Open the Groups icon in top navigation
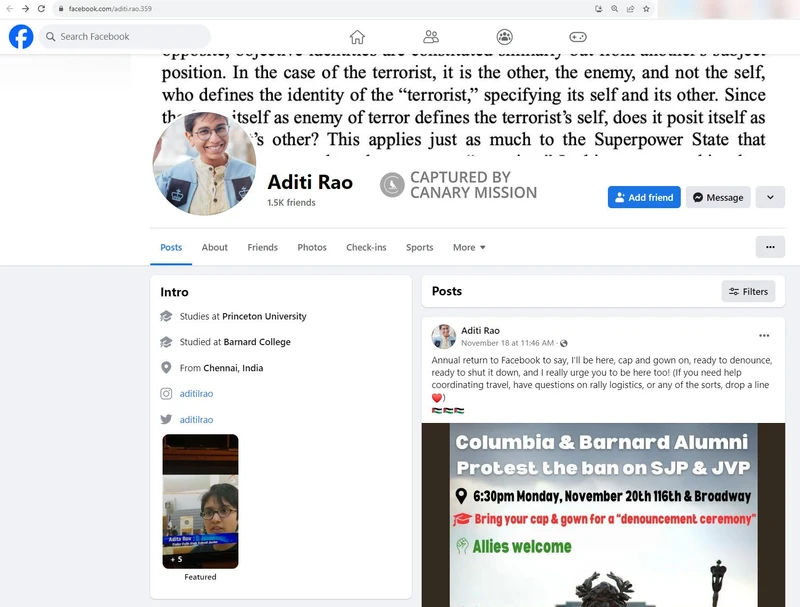 [504, 37]
